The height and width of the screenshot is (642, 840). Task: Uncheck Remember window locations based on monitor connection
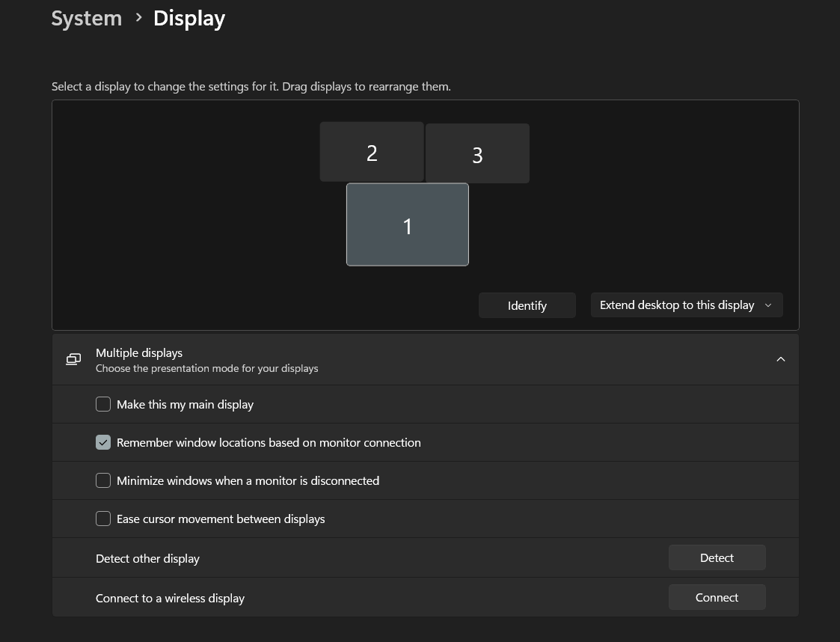coord(103,442)
